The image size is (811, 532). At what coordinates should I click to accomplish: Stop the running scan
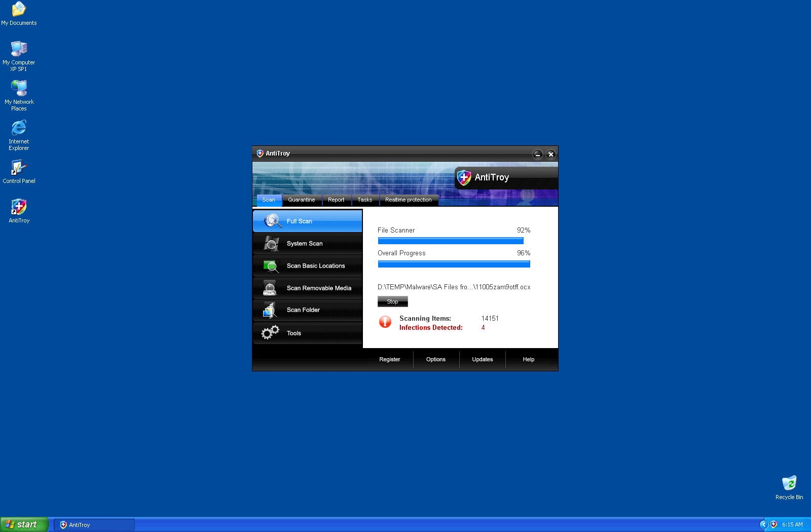pos(392,301)
